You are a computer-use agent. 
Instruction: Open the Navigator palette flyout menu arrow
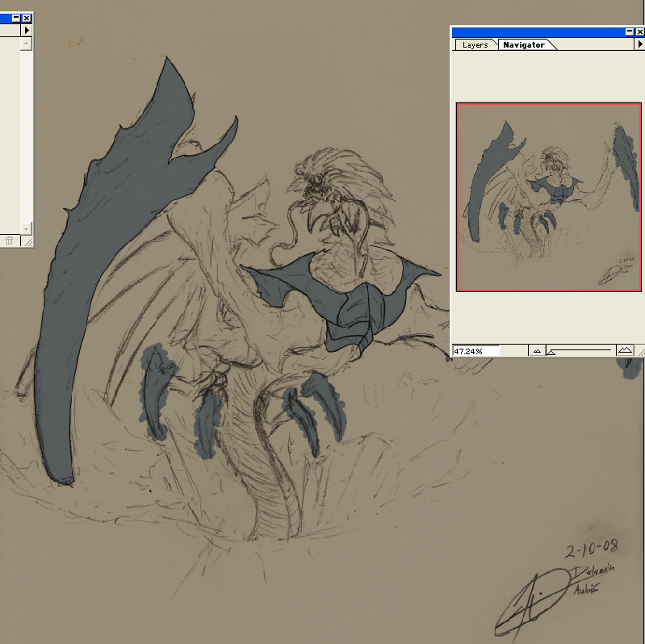coord(639,44)
